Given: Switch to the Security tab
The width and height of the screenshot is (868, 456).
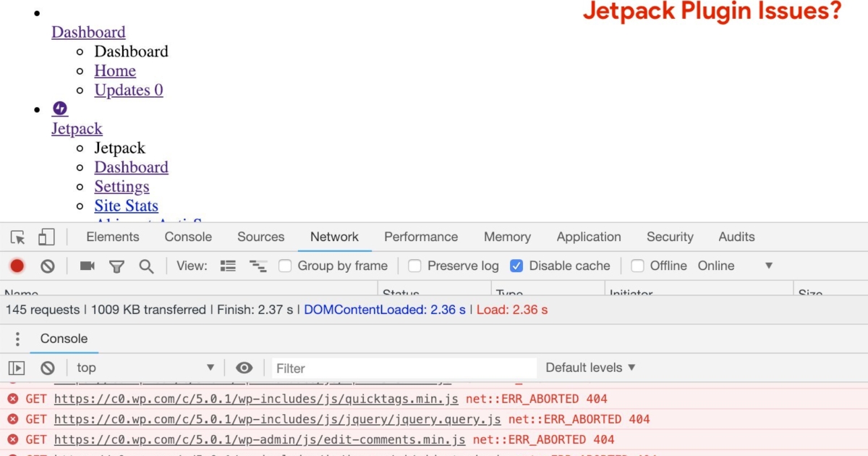Looking at the screenshot, I should pos(670,237).
